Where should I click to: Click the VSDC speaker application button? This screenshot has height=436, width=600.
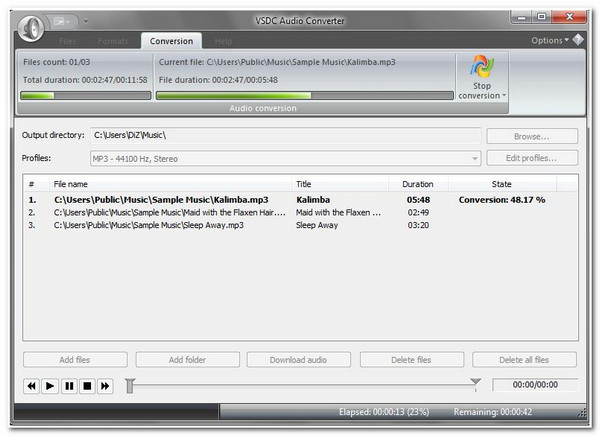click(31, 28)
